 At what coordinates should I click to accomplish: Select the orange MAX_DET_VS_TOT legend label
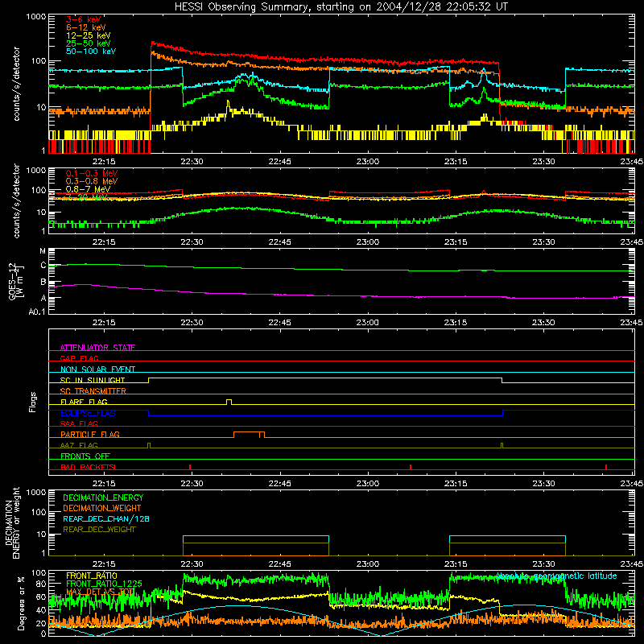(x=100, y=592)
